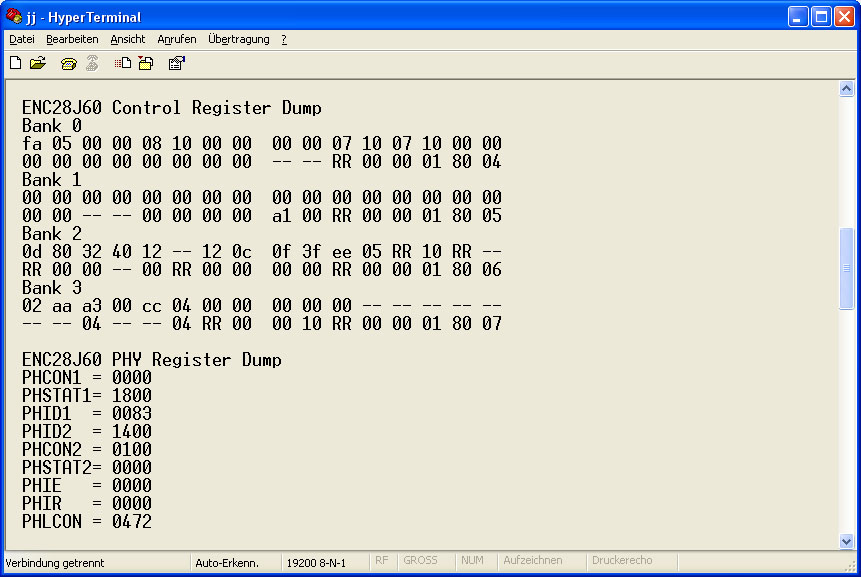Click the Open file folder icon
The width and height of the screenshot is (861, 577).
tap(38, 63)
